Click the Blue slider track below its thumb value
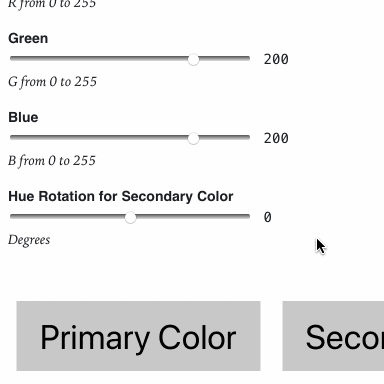 (x=99, y=137)
